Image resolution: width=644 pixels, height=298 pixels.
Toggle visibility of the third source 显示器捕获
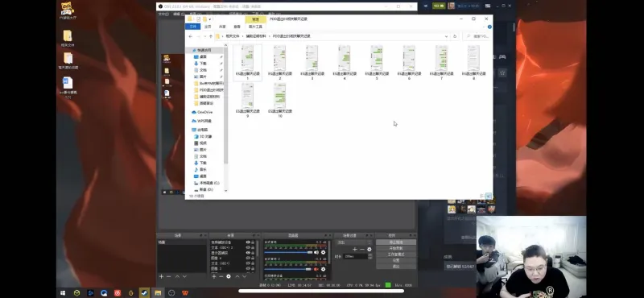[248, 253]
